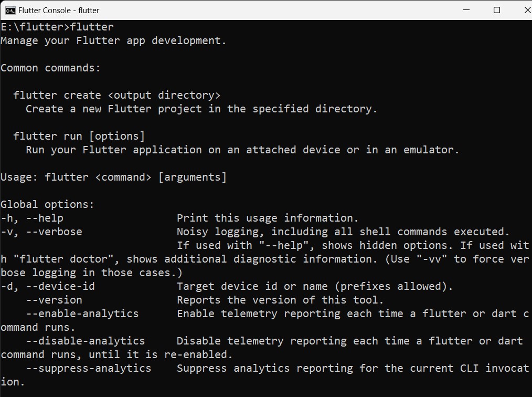Click the "--version" option text

click(54, 300)
